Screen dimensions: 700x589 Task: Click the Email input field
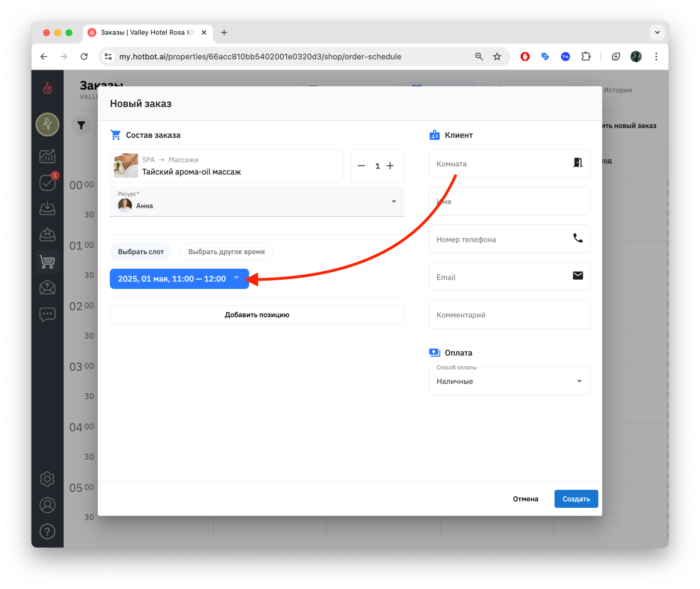[509, 277]
